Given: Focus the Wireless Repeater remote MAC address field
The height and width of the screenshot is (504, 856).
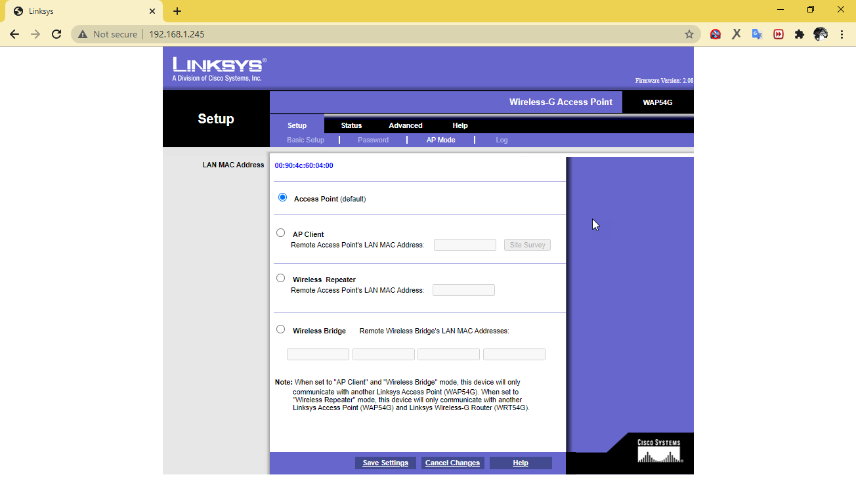Looking at the screenshot, I should (x=463, y=290).
